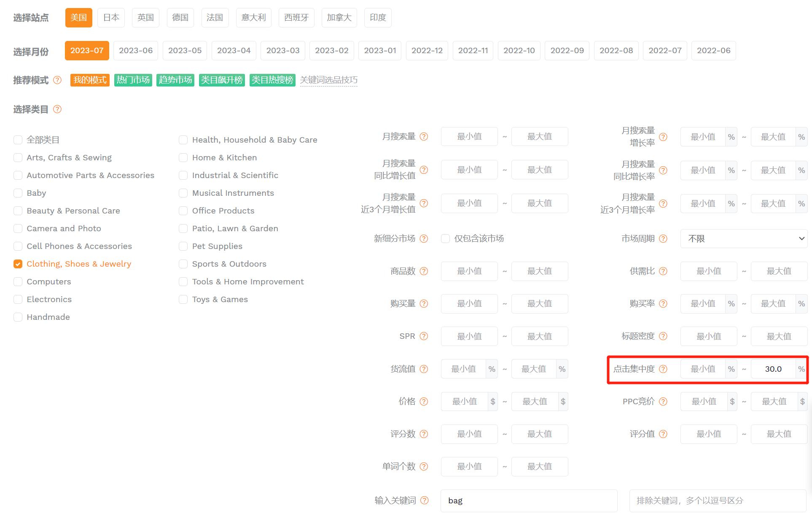Show tooltip icon beside SPR
The image size is (812, 519).
(x=424, y=336)
